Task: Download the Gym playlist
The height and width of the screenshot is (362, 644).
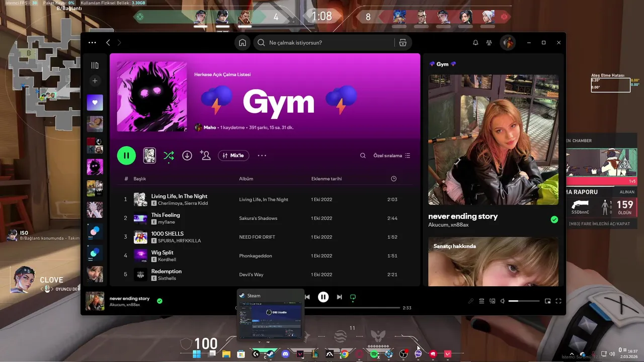Action: (187, 155)
